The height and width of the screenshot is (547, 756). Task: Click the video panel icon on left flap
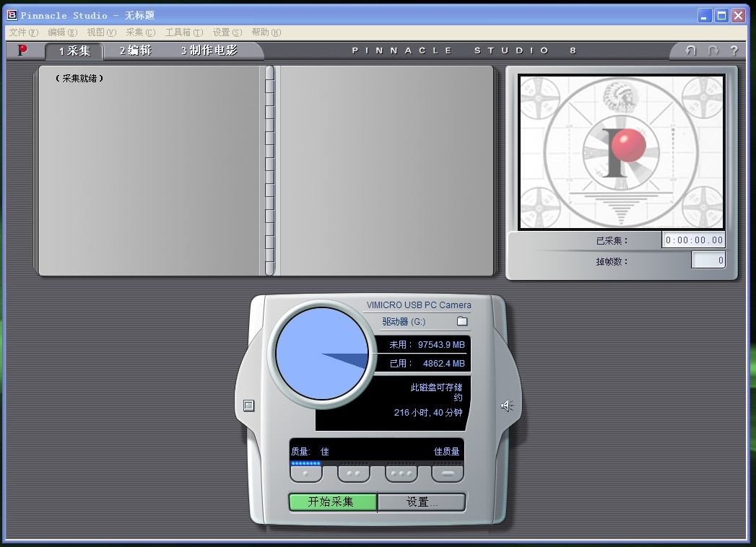(248, 406)
